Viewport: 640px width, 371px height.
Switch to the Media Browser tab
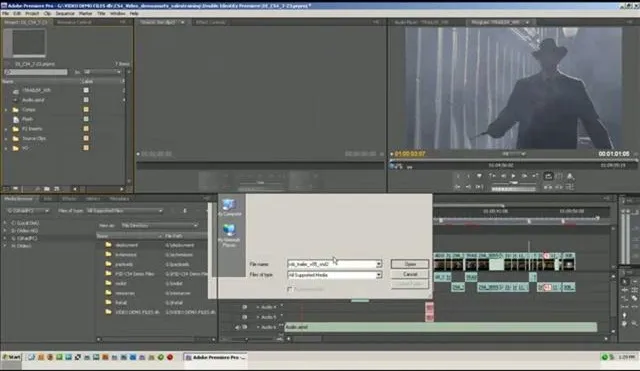18,199
